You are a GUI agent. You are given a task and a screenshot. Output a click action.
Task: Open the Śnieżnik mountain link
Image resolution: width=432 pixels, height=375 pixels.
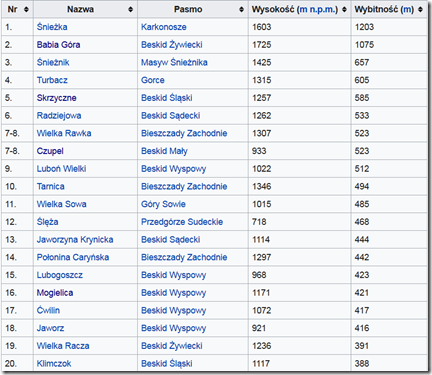click(53, 62)
